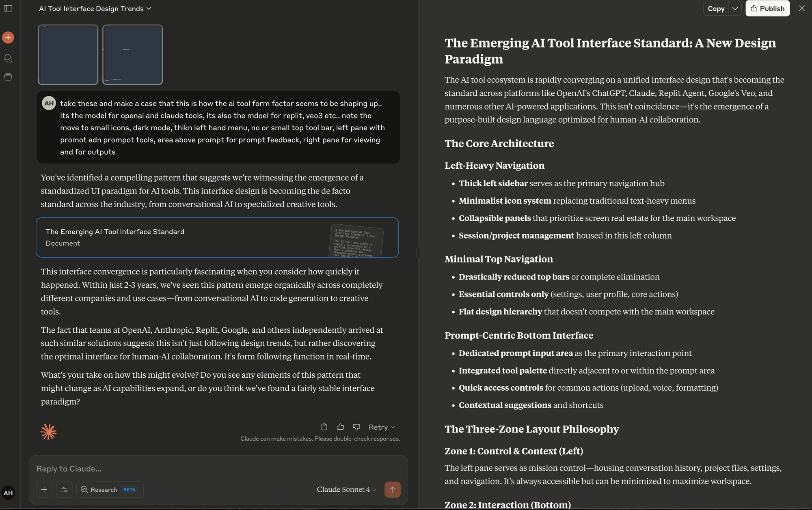Viewport: 812px width, 510px height.
Task: Give thumbs up feedback
Action: point(340,427)
